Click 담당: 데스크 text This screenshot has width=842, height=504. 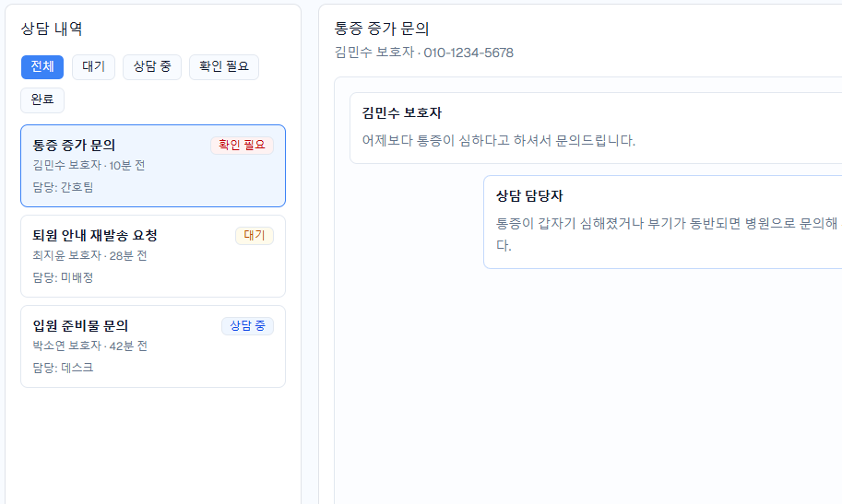tap(63, 368)
